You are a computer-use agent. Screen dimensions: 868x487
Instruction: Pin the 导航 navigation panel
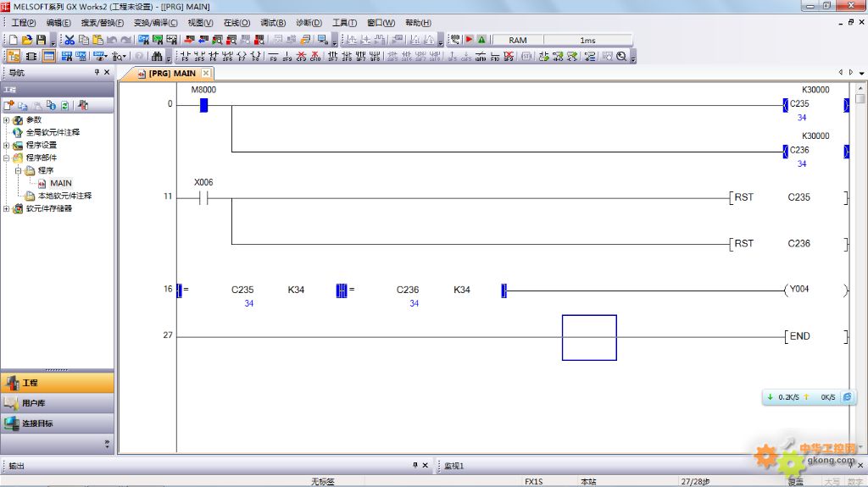97,72
